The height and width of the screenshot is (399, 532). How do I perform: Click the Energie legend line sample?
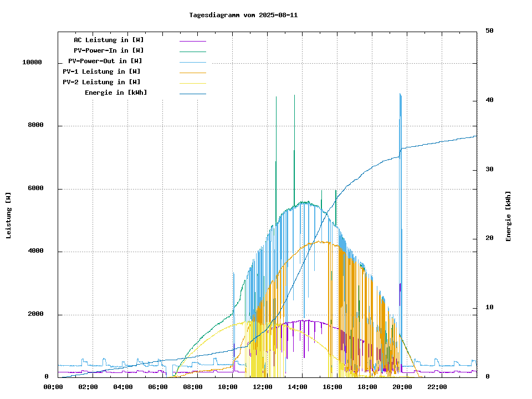click(x=192, y=93)
